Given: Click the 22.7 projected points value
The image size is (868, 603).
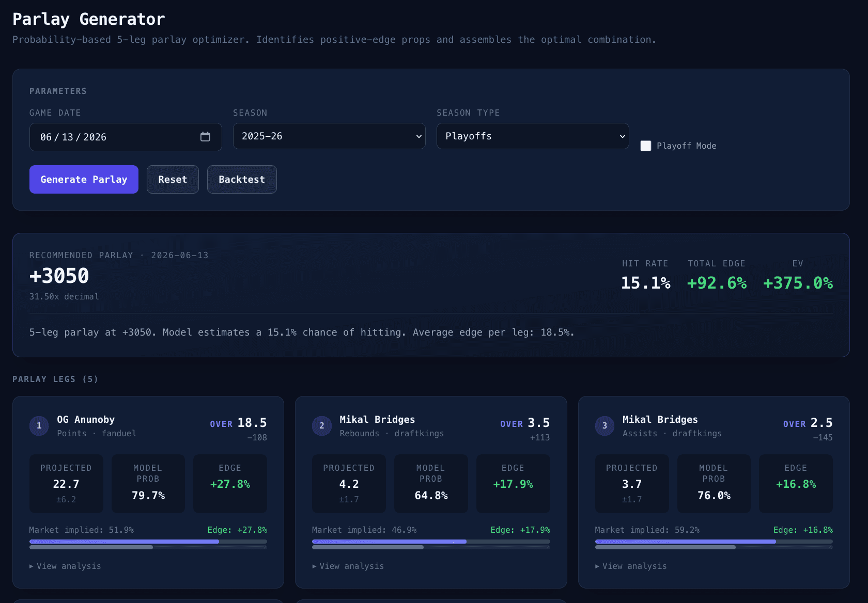Looking at the screenshot, I should [x=66, y=484].
